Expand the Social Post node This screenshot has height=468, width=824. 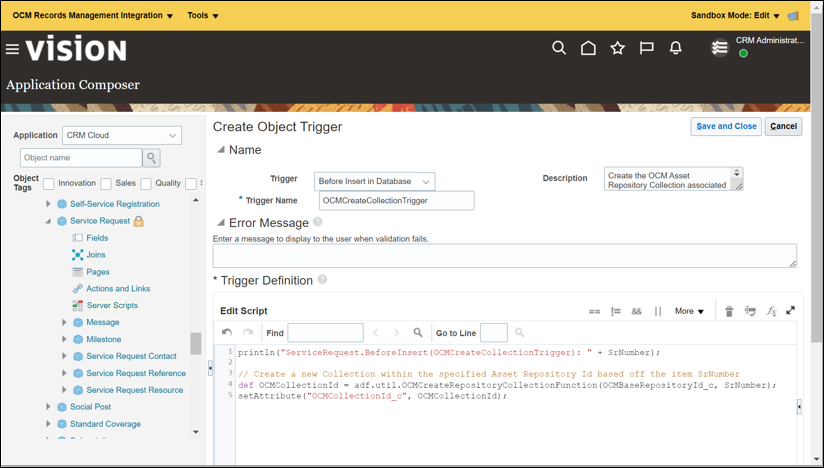(48, 407)
